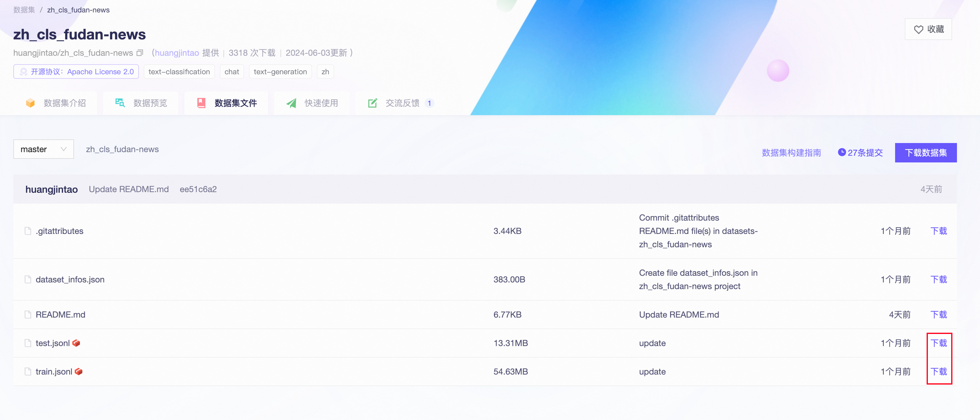Click the copy icon beside huangjintao/zh_cls_fudan-news
980x420 pixels.
click(x=139, y=53)
